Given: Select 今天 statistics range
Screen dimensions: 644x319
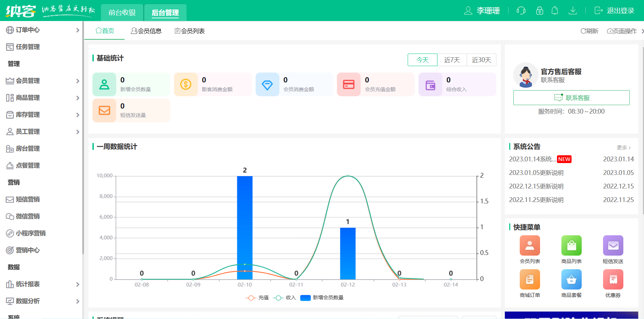Looking at the screenshot, I should click(x=422, y=60).
